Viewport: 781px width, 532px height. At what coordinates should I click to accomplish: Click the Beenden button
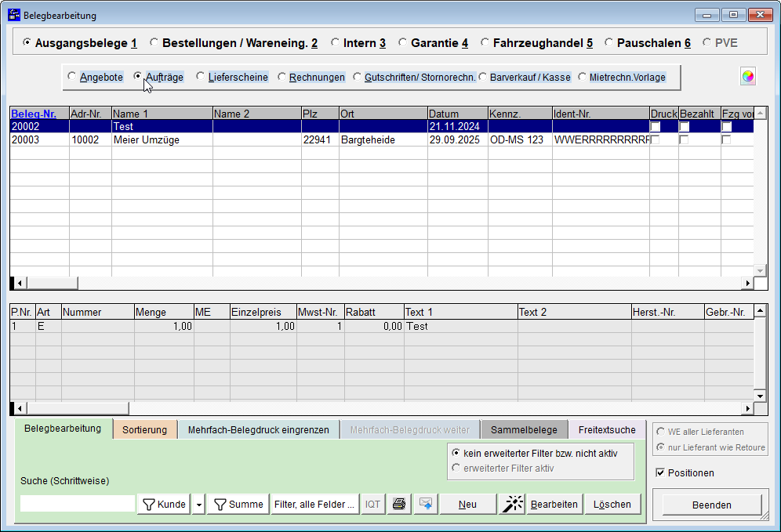pyautogui.click(x=712, y=505)
